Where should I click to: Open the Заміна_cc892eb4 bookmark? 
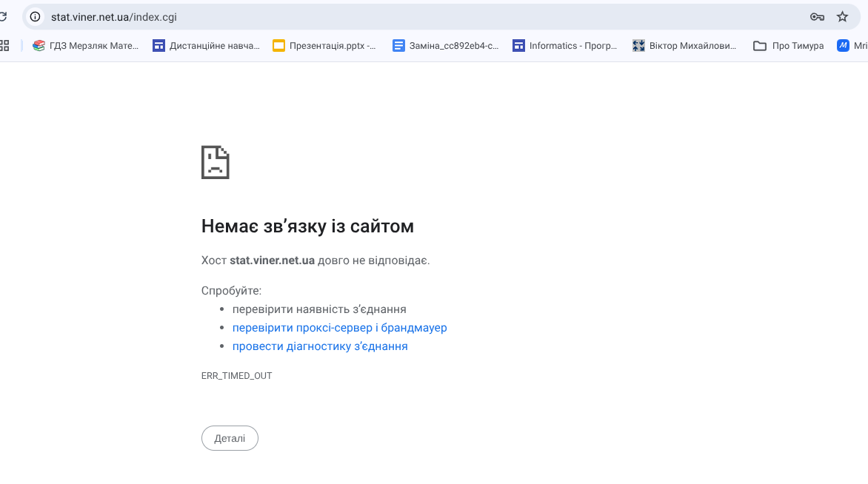(x=446, y=46)
